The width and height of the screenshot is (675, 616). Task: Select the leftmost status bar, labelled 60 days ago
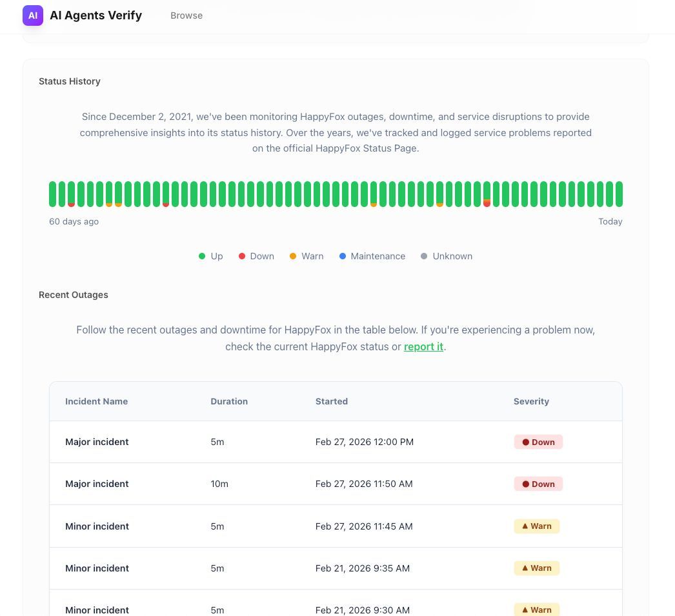tap(52, 194)
